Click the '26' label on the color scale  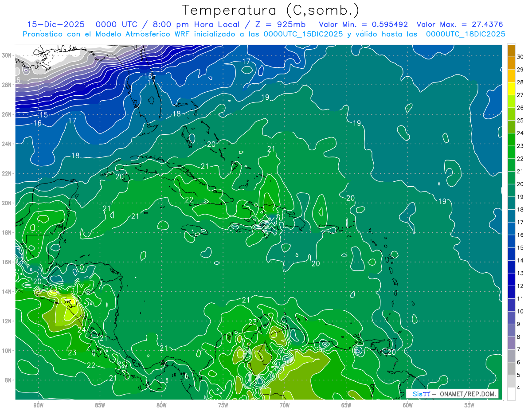click(x=520, y=107)
